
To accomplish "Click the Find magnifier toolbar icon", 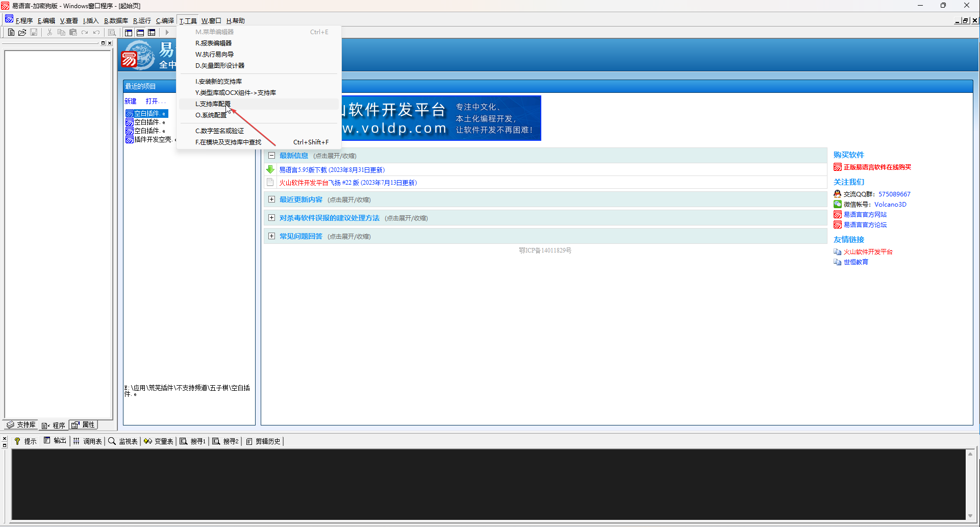I will [x=112, y=32].
